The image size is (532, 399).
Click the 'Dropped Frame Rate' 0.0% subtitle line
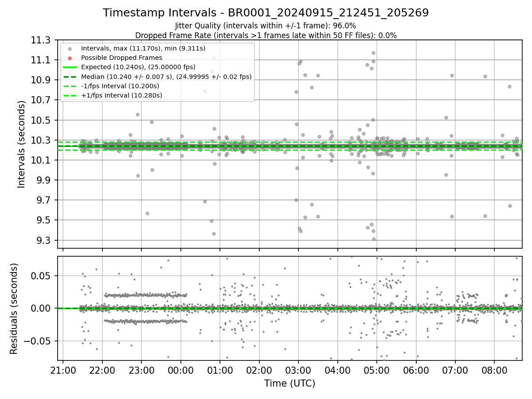(x=266, y=35)
